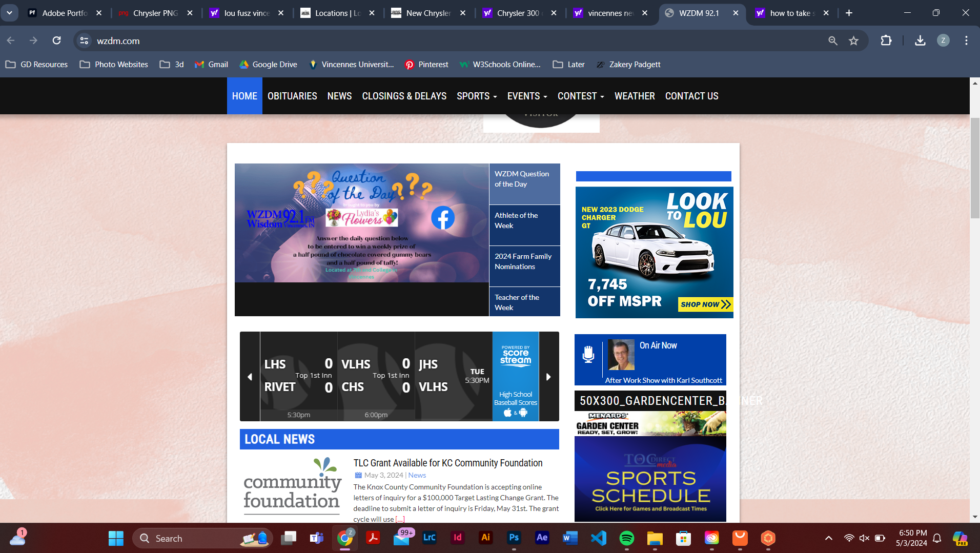Open the Google Drive bookmark
The image size is (980, 553).
pos(268,65)
